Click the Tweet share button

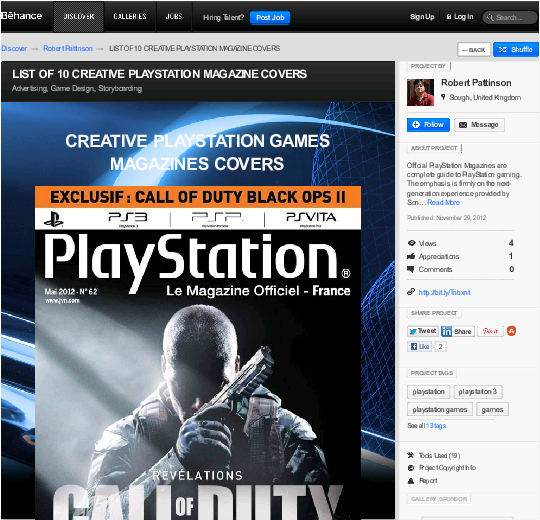pyautogui.click(x=423, y=331)
